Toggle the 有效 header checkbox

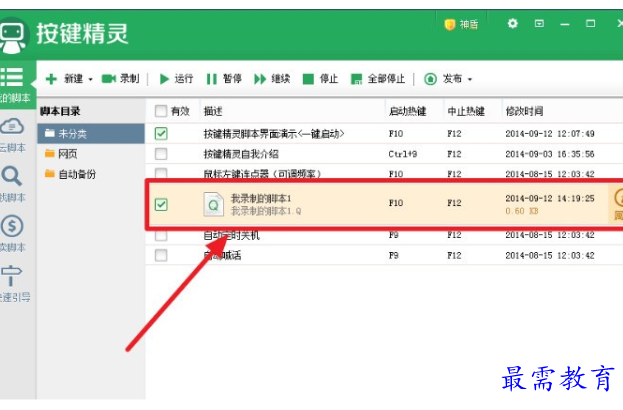tap(161, 111)
